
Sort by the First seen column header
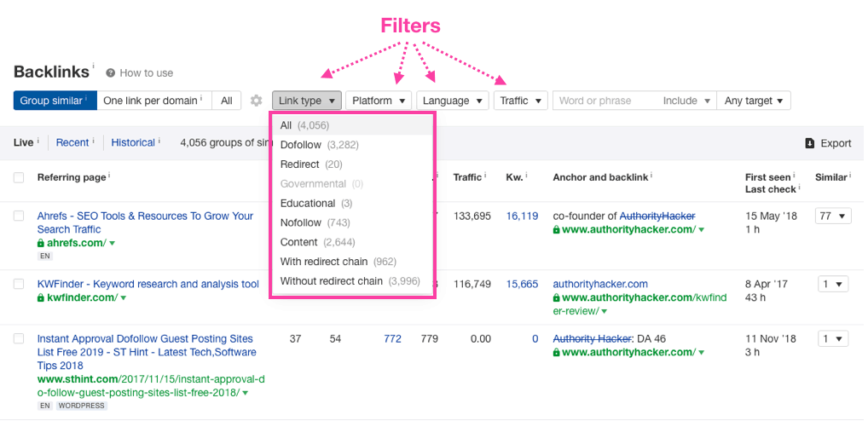767,177
